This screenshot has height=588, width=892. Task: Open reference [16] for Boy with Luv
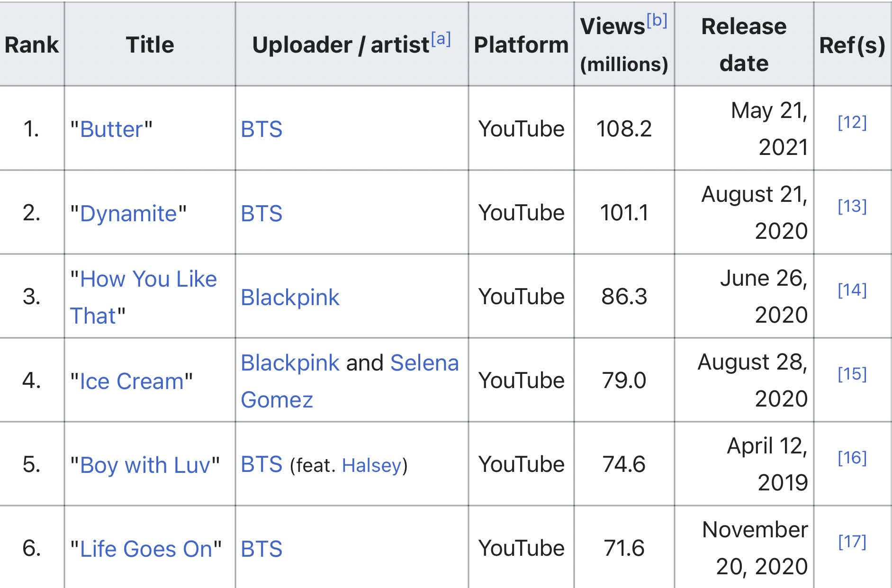pyautogui.click(x=852, y=458)
